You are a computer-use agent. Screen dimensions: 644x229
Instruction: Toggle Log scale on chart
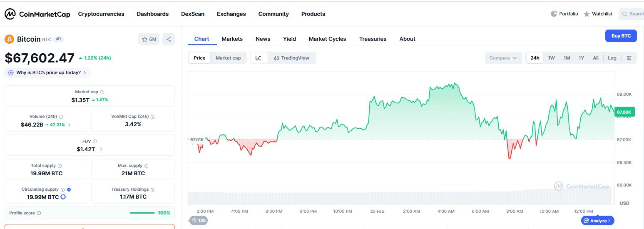pyautogui.click(x=612, y=58)
